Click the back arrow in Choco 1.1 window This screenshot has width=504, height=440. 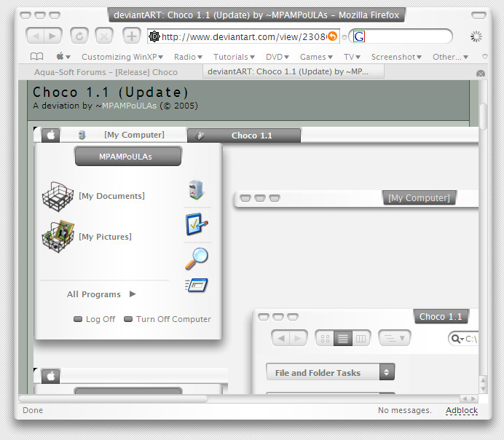(x=281, y=338)
